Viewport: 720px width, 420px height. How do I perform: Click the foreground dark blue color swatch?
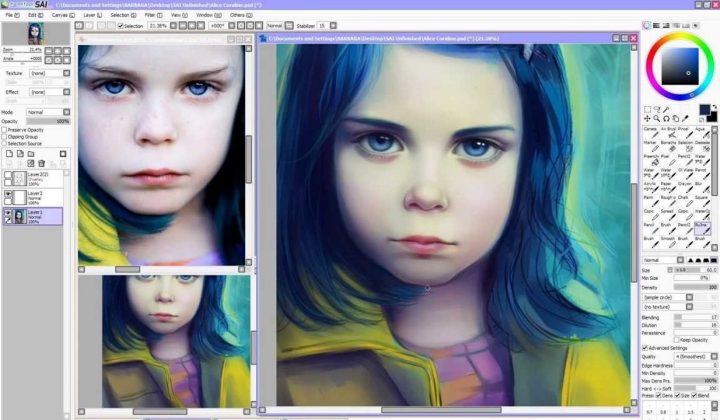(704, 109)
